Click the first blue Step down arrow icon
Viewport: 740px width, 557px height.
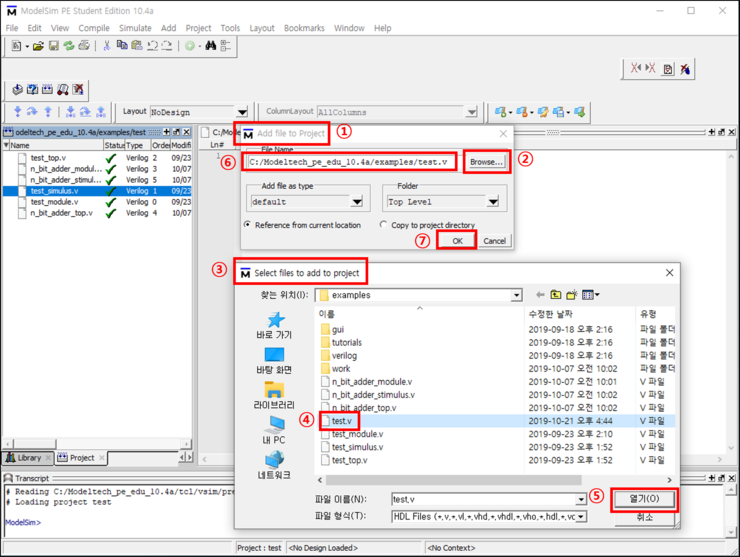17,112
